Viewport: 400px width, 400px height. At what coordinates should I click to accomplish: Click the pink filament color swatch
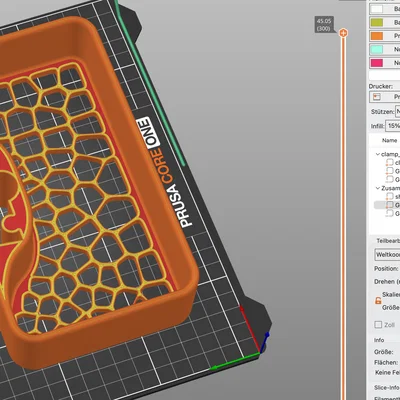377,63
